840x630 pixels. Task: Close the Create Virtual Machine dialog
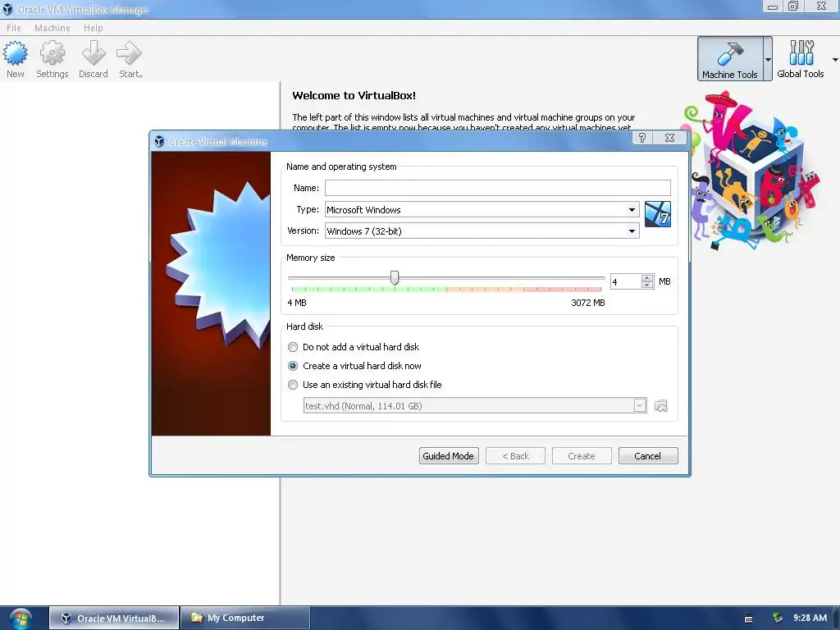click(x=669, y=138)
